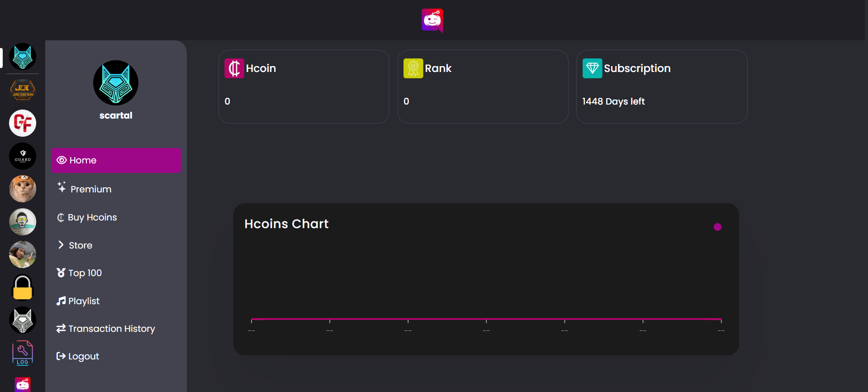
Task: Expand the Store section via its chevron
Action: pos(61,245)
